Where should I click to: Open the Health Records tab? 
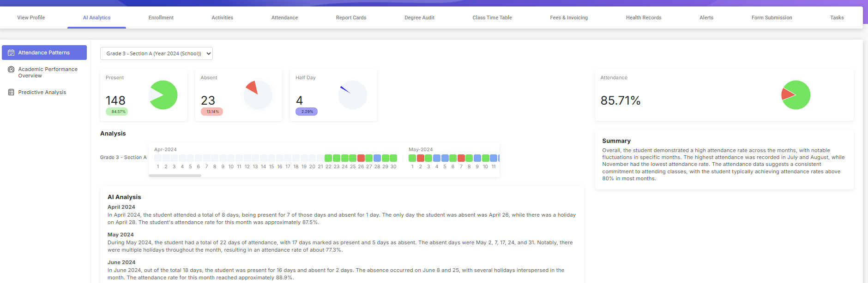[643, 18]
